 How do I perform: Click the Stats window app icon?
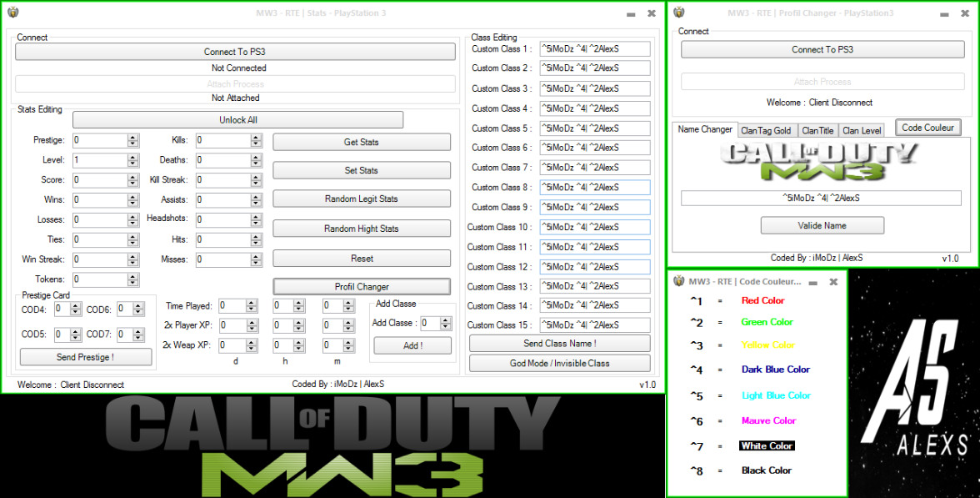[x=12, y=13]
